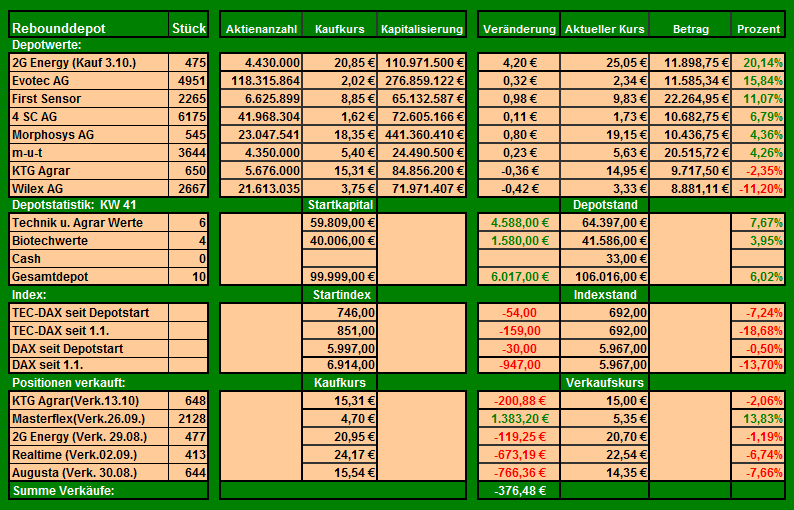794x510 pixels.
Task: Select the gain 6.017,00 € cell
Action: click(519, 277)
